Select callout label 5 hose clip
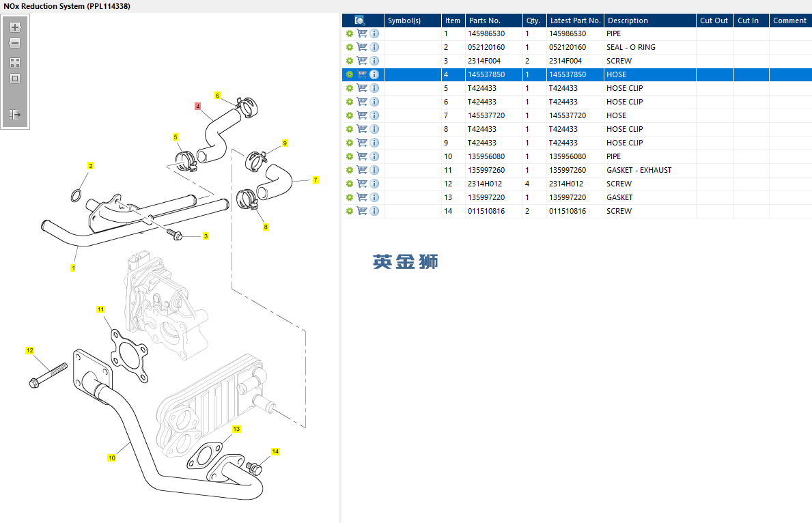This screenshot has width=812, height=523. pos(176,137)
